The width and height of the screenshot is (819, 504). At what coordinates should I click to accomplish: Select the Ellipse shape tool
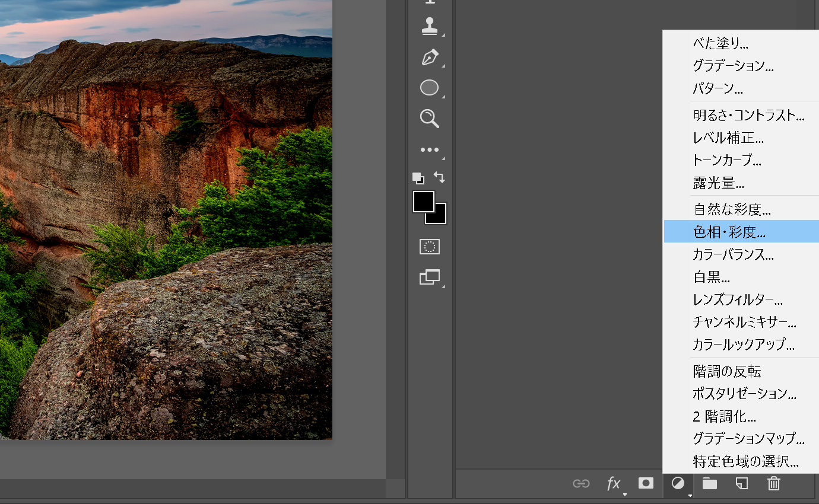(x=429, y=88)
